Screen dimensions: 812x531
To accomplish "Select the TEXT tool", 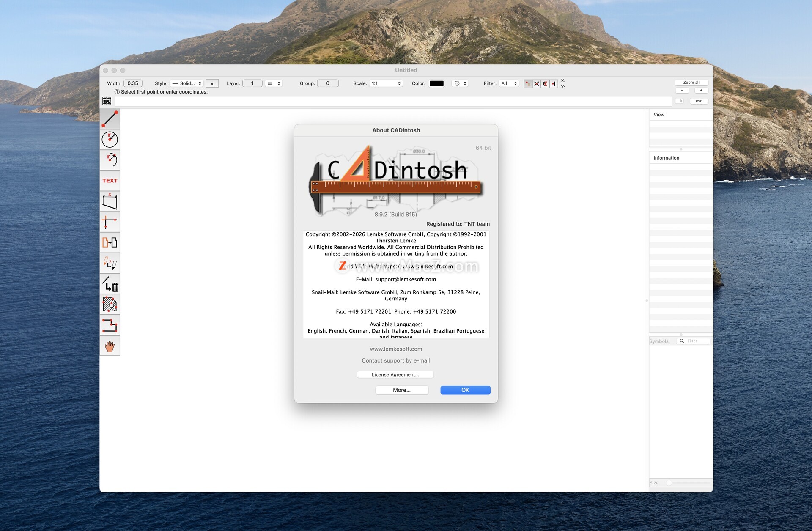I will [x=110, y=181].
